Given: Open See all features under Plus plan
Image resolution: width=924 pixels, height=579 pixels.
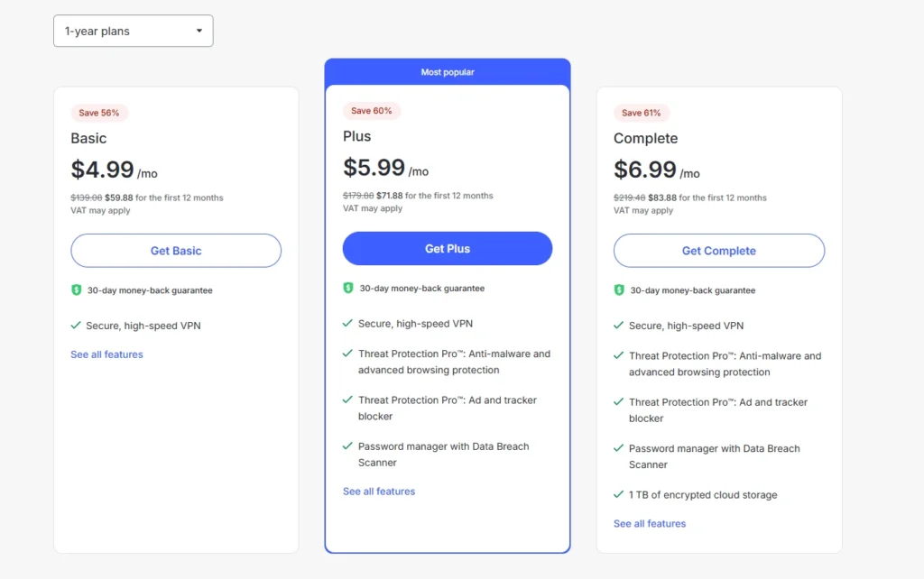Looking at the screenshot, I should coord(379,492).
